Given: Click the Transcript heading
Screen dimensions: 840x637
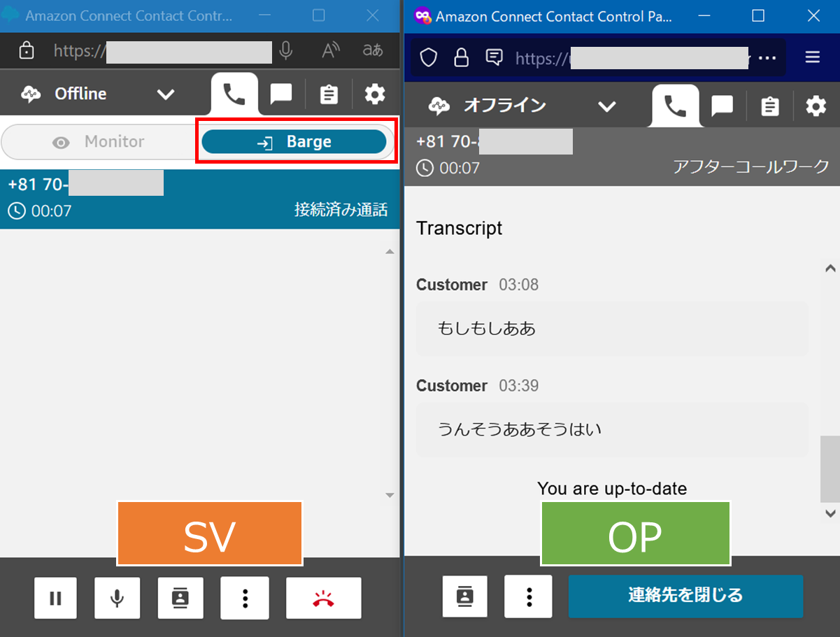Looking at the screenshot, I should click(x=459, y=228).
